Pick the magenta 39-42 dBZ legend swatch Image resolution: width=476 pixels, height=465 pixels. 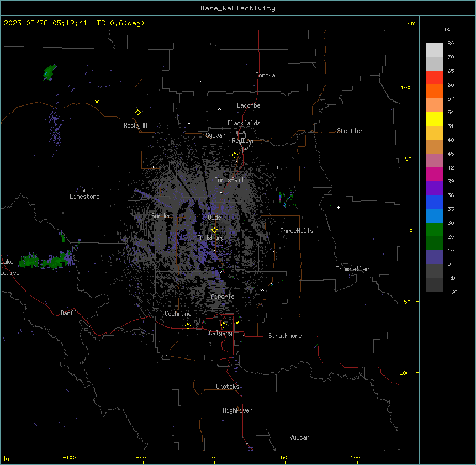434,174
